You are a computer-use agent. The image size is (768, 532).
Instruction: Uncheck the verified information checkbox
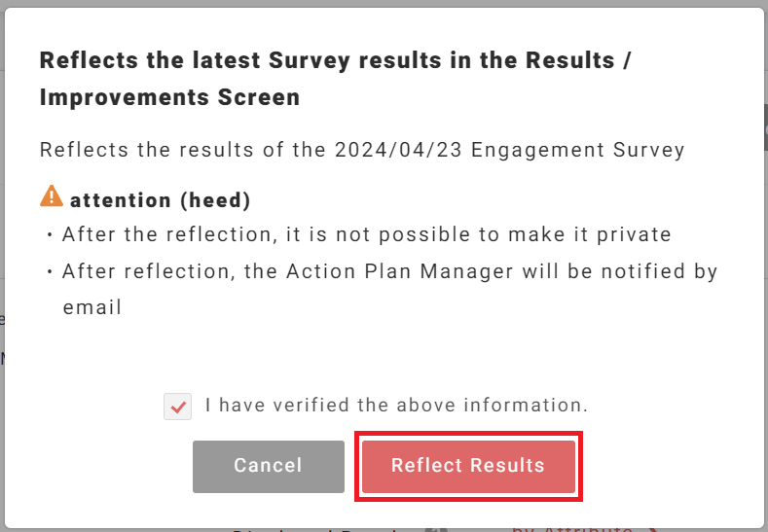(x=177, y=407)
